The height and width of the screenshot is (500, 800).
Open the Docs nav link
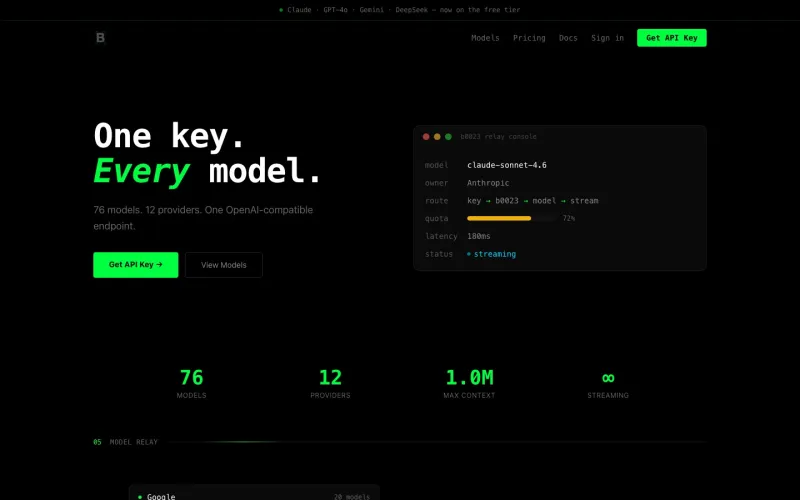pos(568,38)
